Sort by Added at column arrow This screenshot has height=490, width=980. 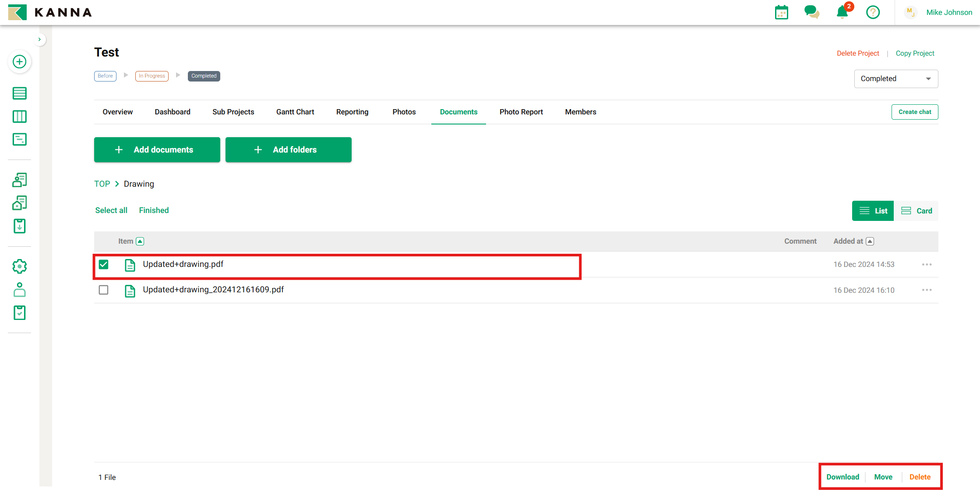[x=870, y=241]
